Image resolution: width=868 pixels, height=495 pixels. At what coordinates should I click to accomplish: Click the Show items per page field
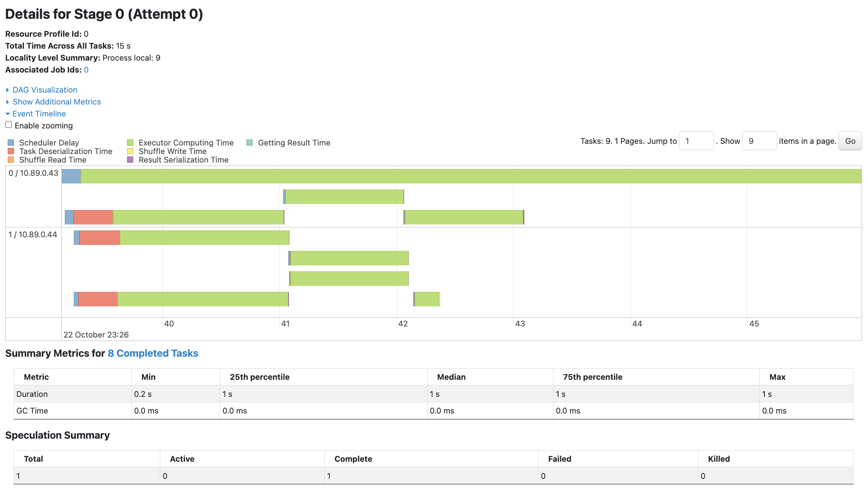click(759, 141)
